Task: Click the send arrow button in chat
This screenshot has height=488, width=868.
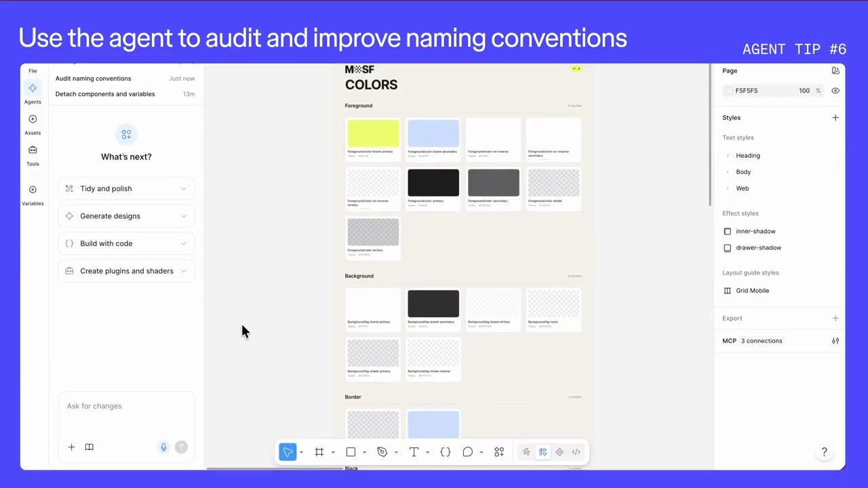Action: 181,447
